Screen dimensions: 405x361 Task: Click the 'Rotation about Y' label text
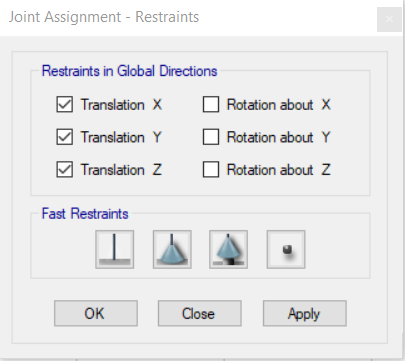pos(279,137)
